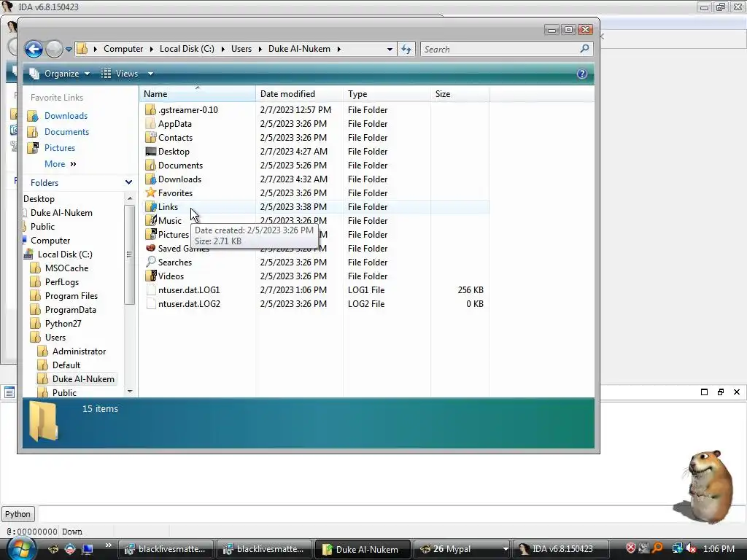Select Python27 folder in tree
Viewport: 747px width, 560px height.
tap(63, 323)
